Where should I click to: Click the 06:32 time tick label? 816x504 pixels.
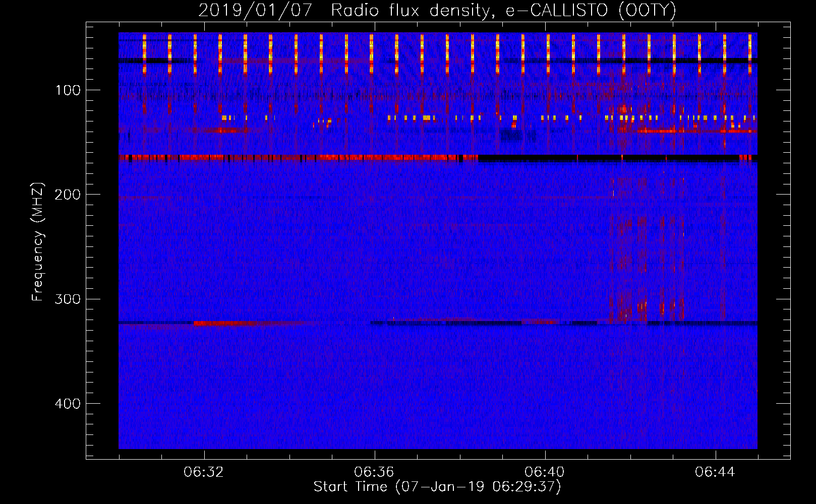click(x=204, y=472)
